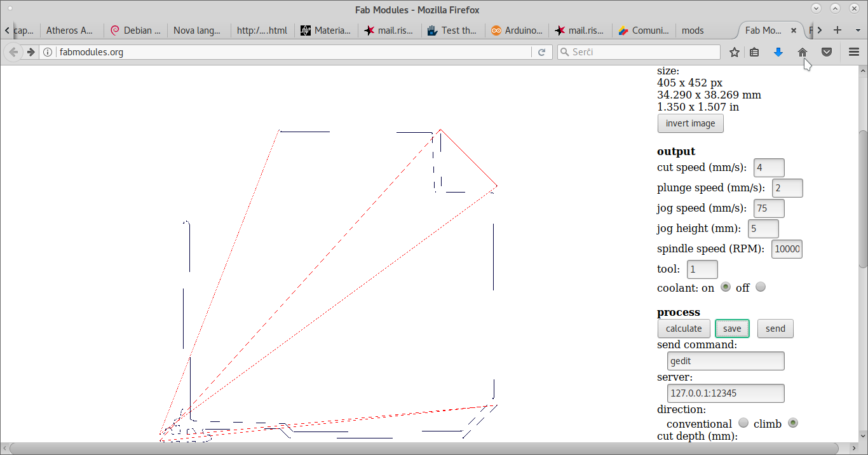Open the Pocket icon in toolbar
This screenshot has width=868, height=455.
827,52
